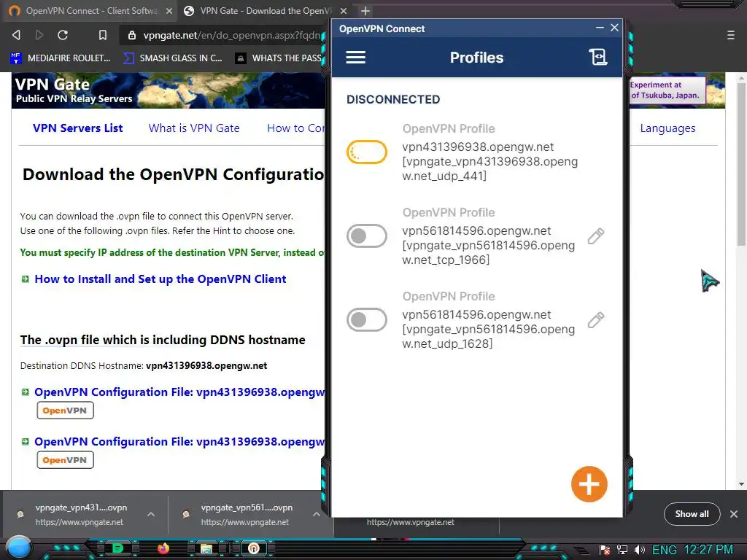
Task: Close the downloads bar
Action: coord(734,514)
